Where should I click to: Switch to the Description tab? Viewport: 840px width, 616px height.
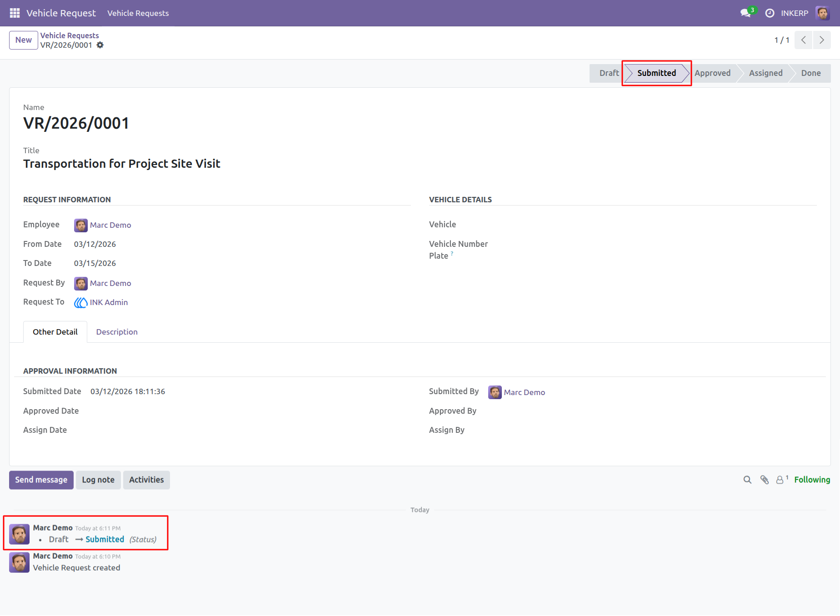click(117, 332)
